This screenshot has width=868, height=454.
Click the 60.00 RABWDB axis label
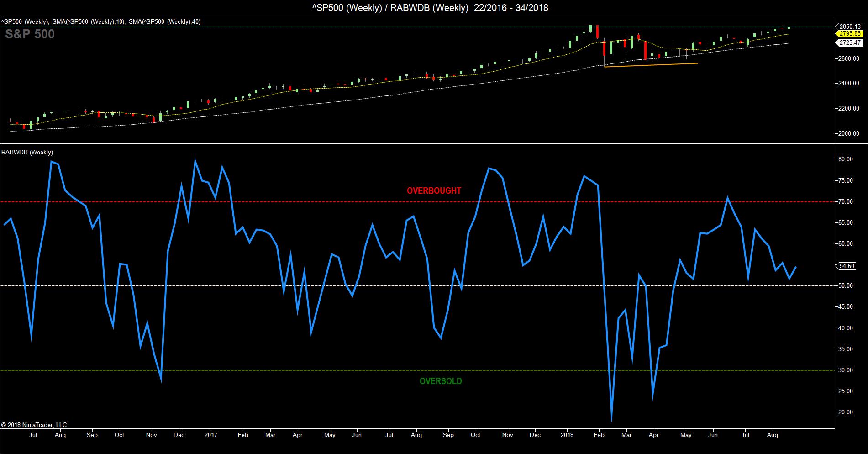coord(846,244)
